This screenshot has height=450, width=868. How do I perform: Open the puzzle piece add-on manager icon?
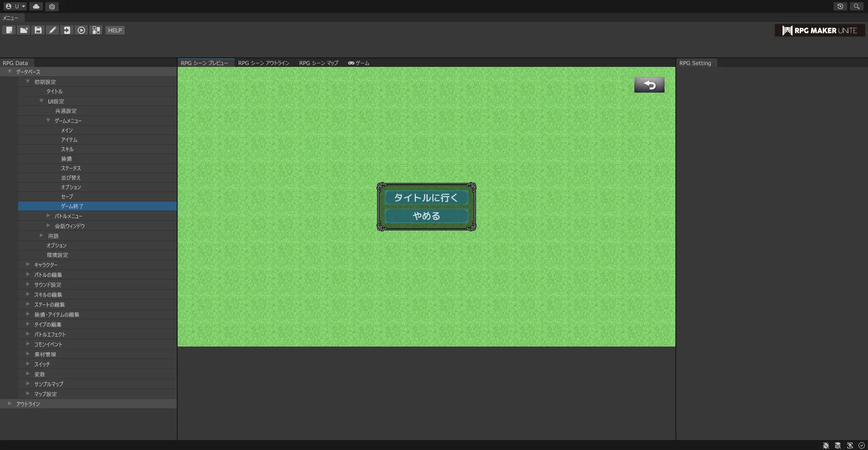pos(96,30)
